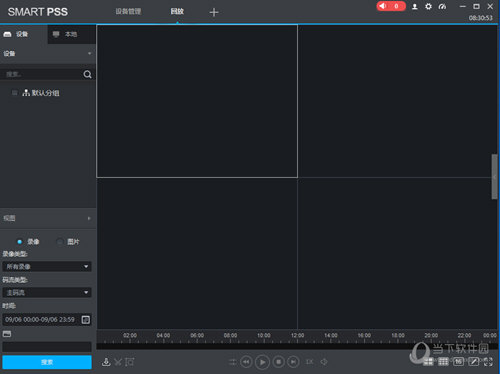
Task: Open the settings gear icon
Action: point(428,6)
